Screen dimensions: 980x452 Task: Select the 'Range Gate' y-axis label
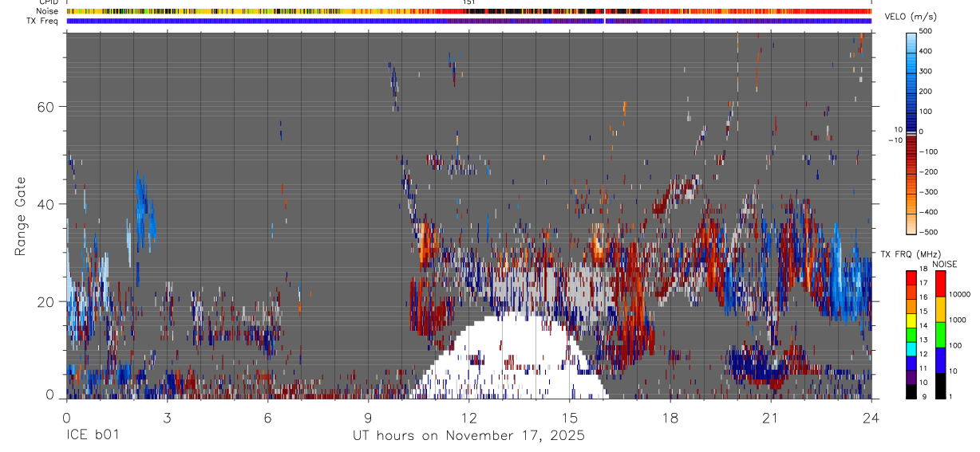[22, 215]
